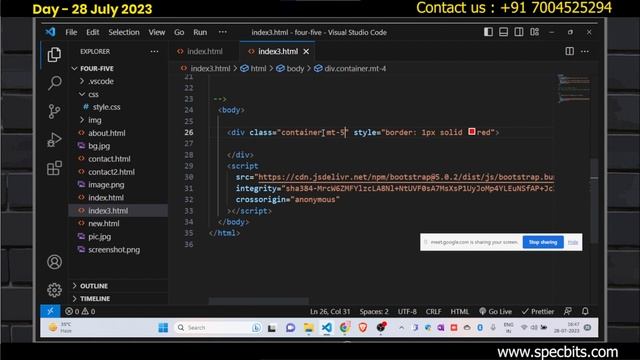
Task: Click the remote window indicator in status bar
Action: (50, 311)
